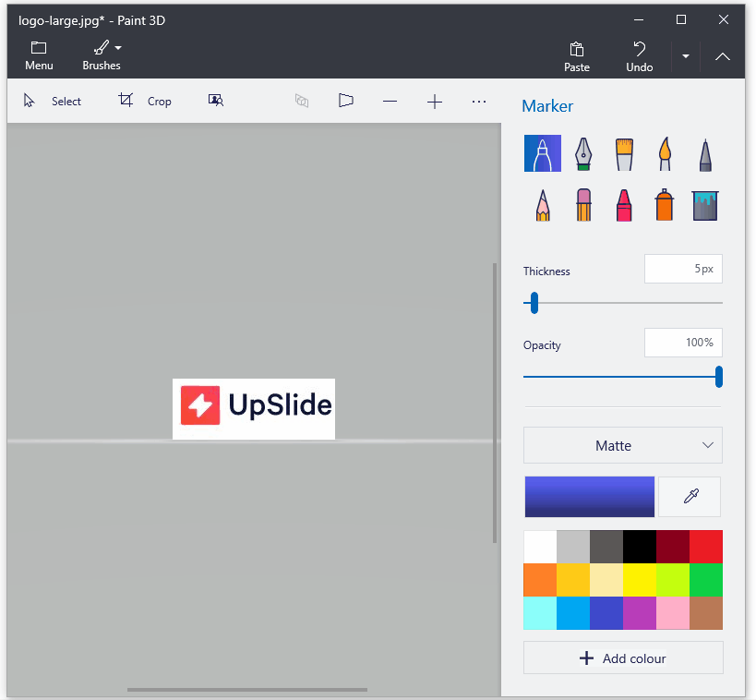Image resolution: width=756 pixels, height=700 pixels.
Task: Select the orange Spray can tool
Action: (665, 205)
